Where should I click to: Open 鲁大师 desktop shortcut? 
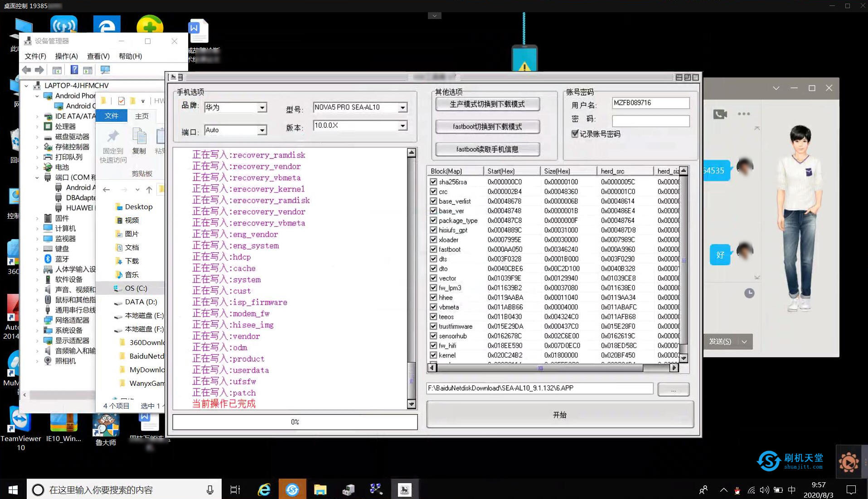point(106,429)
